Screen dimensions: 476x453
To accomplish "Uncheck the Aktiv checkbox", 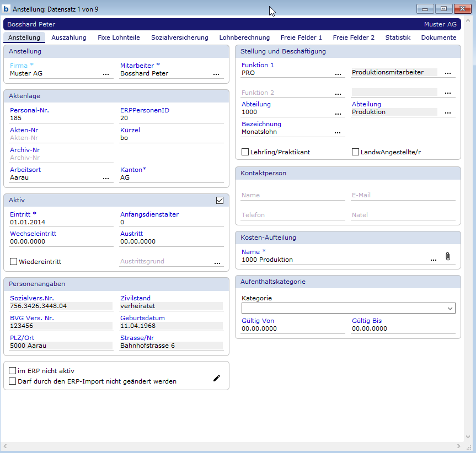I will [x=220, y=201].
